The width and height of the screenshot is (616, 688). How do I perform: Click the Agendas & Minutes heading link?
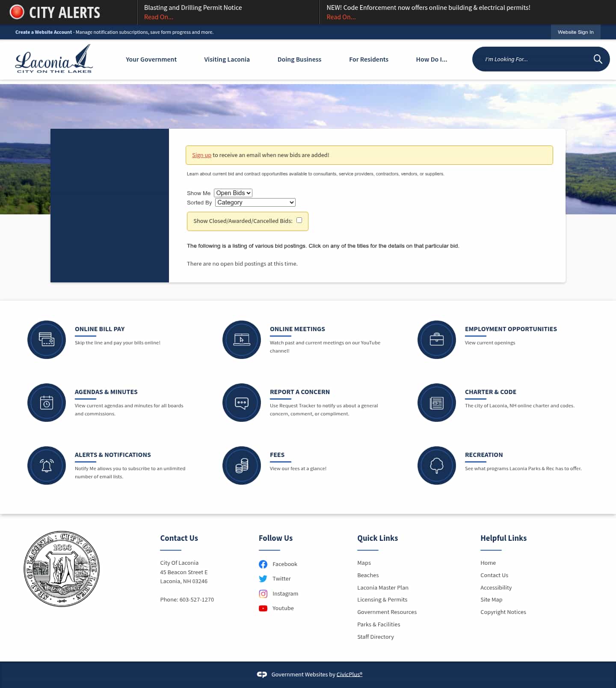coord(106,392)
